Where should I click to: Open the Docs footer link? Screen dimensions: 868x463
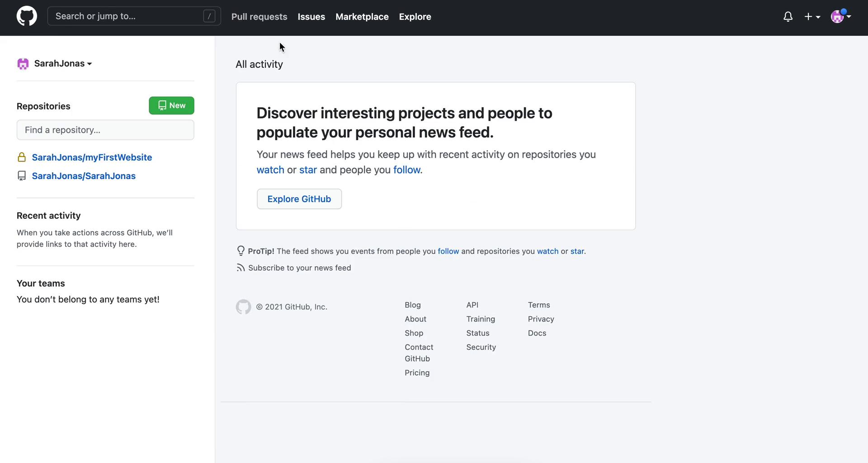click(537, 333)
